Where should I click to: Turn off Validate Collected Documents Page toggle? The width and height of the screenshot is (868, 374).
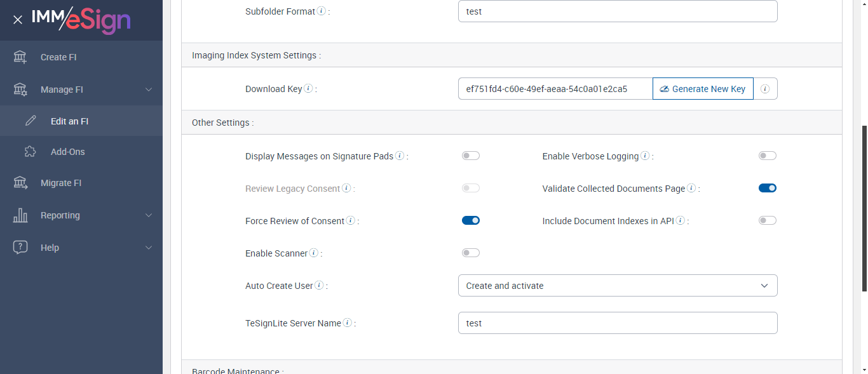pyautogui.click(x=768, y=188)
